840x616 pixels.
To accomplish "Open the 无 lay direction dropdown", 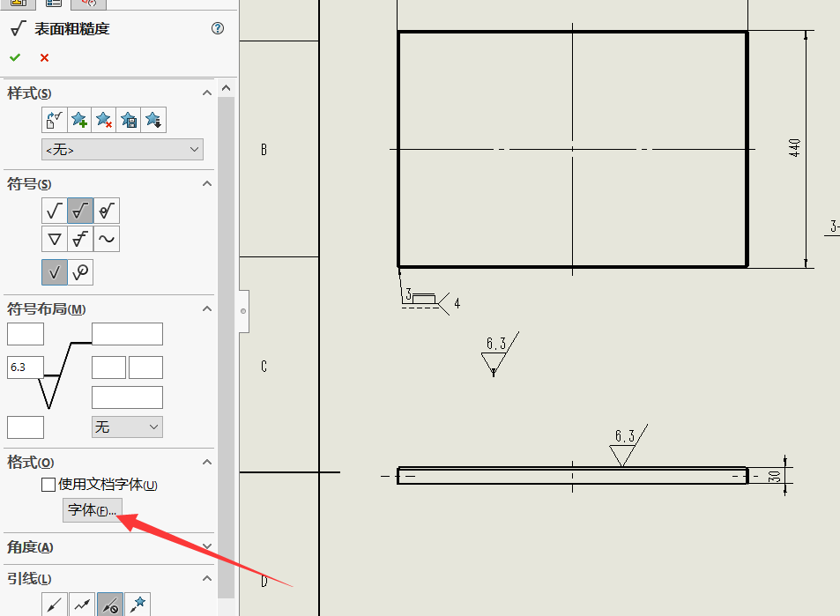I will click(x=128, y=427).
